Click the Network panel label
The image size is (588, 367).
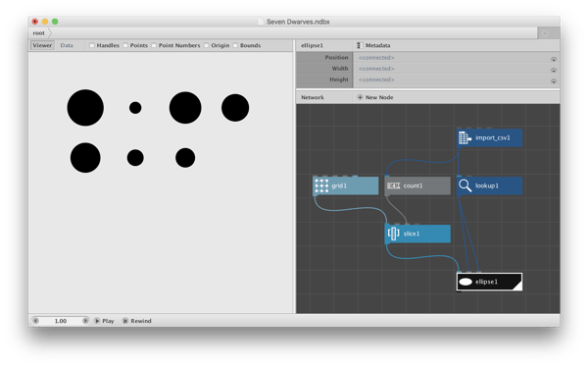pyautogui.click(x=313, y=97)
